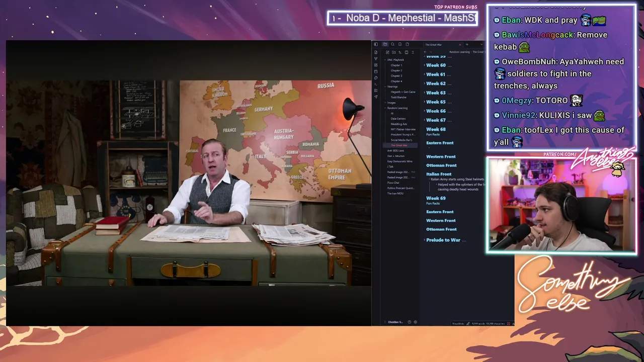Click the Ottoman Front heading under Week 68

[x=441, y=165]
